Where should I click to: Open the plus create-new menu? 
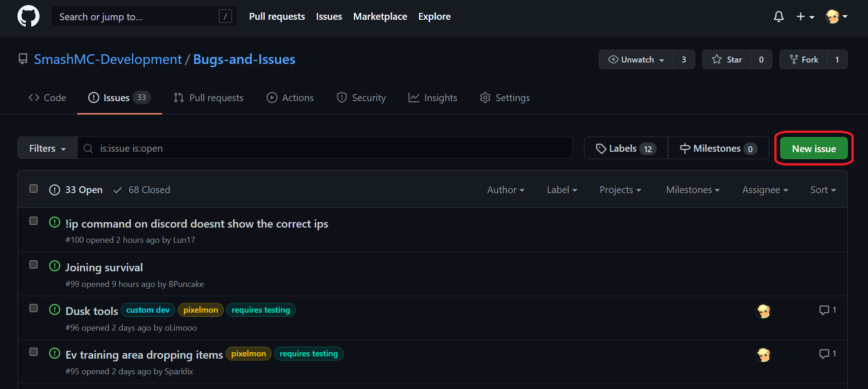[805, 17]
